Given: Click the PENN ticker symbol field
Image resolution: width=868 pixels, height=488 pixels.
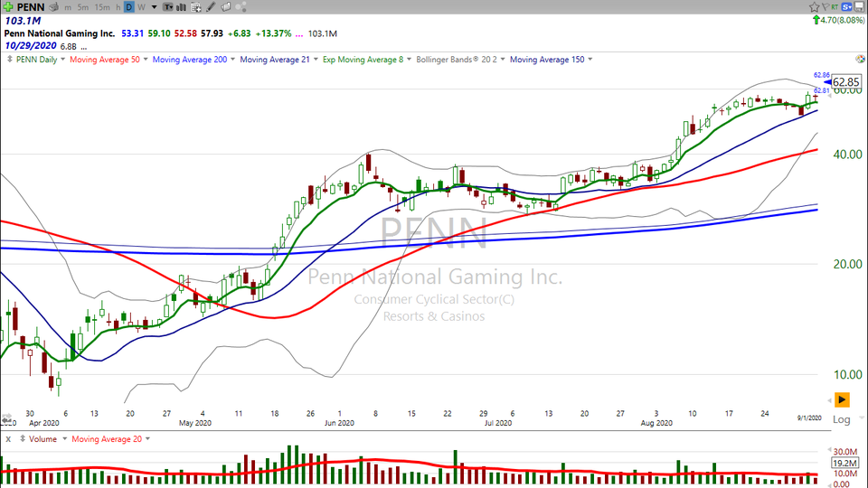Looking at the screenshot, I should point(31,7).
